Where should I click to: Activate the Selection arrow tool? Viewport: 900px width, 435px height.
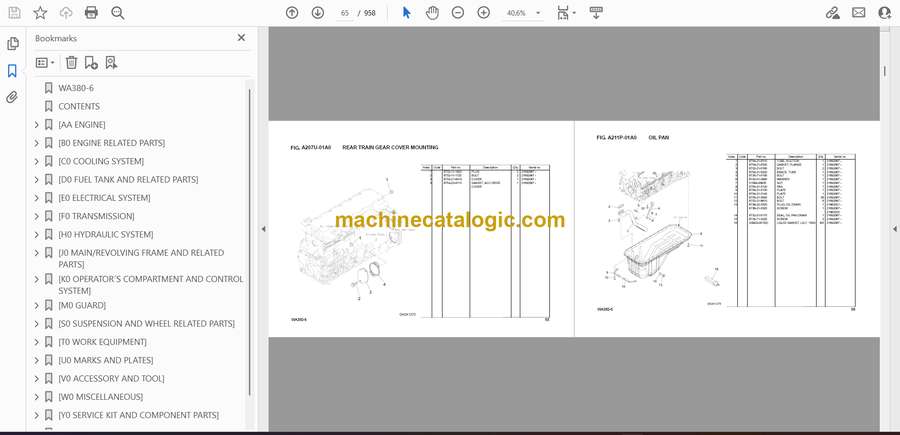click(407, 13)
